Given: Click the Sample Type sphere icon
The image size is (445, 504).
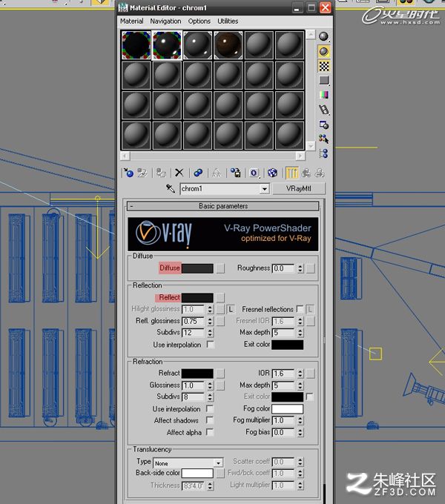Looking at the screenshot, I should click(324, 36).
